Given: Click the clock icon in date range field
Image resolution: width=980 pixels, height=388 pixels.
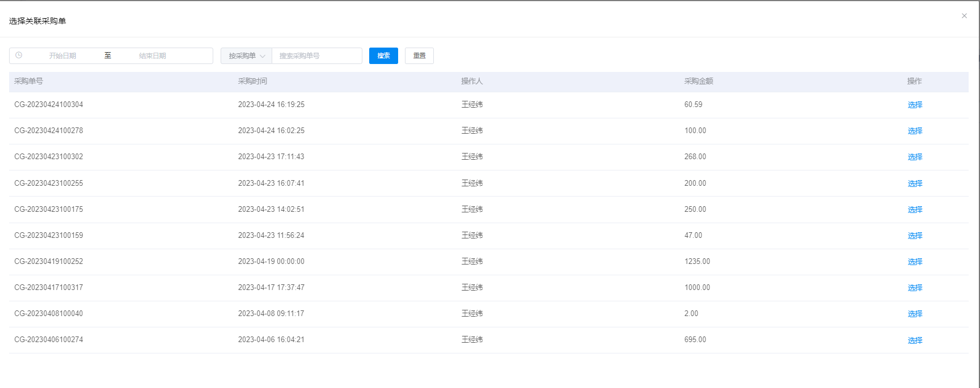Looking at the screenshot, I should (x=19, y=56).
